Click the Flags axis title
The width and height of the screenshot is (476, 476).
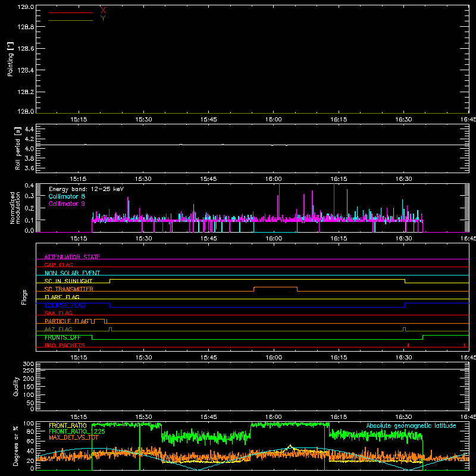point(24,297)
